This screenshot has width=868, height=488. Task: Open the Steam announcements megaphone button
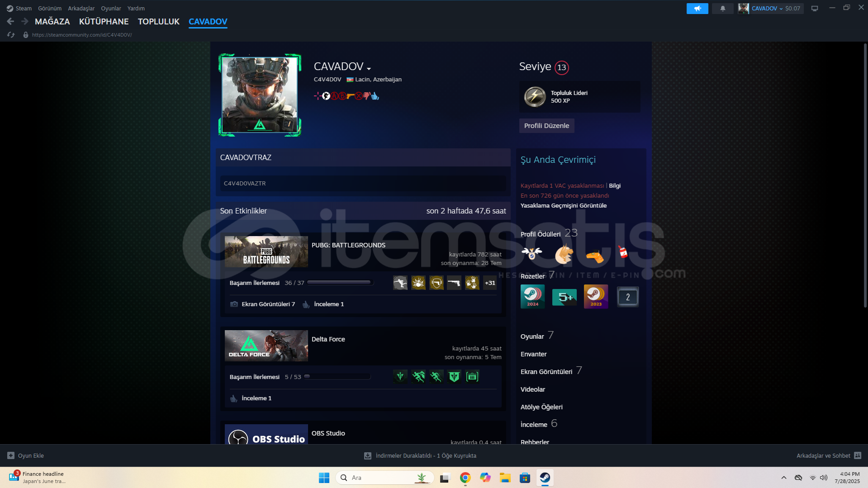697,8
